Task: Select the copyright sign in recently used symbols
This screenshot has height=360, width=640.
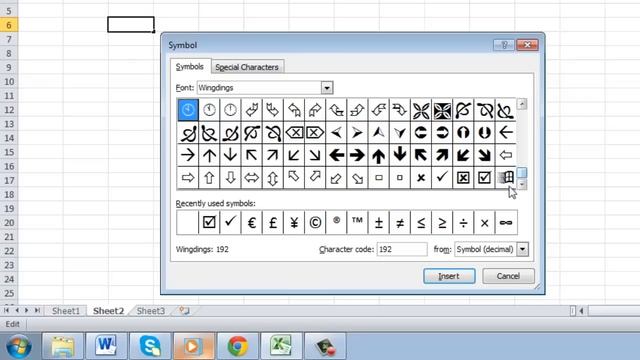Action: [315, 222]
